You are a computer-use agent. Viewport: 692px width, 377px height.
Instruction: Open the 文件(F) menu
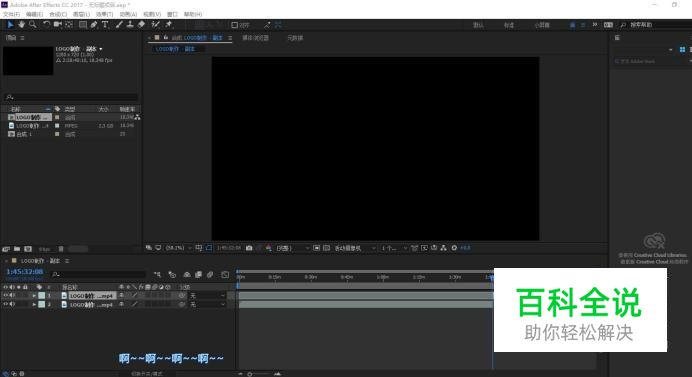pyautogui.click(x=11, y=15)
